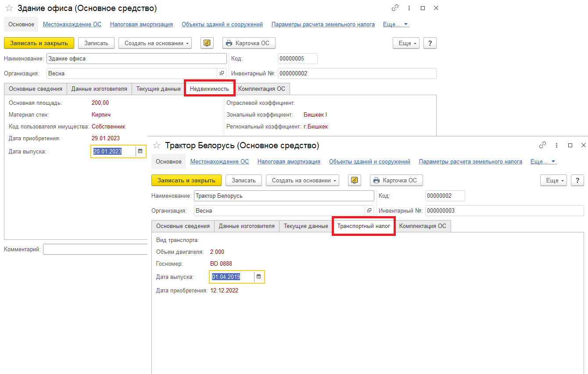
Task: Click Инвентарный № field 000000003
Action: click(505, 210)
